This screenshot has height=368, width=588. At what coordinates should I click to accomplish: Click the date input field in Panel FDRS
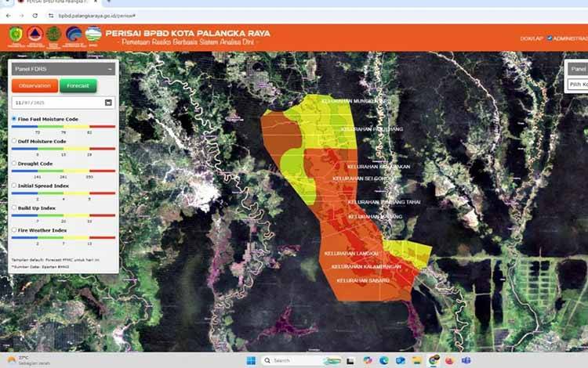point(64,103)
